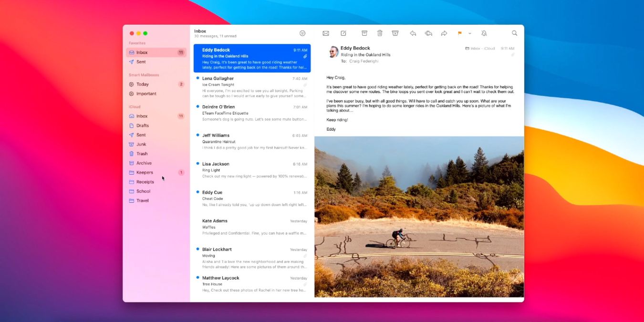
Task: Mark the selected message as Junk
Action: pos(395,33)
